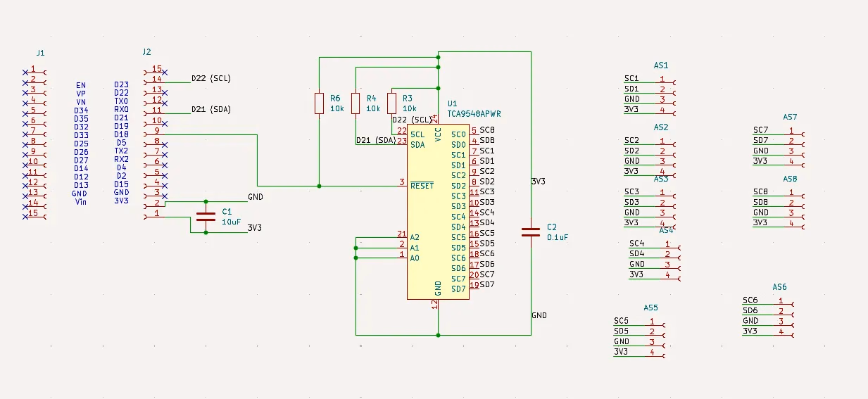Select the GND net label beside C1
The height and width of the screenshot is (399, 868).
click(x=256, y=197)
